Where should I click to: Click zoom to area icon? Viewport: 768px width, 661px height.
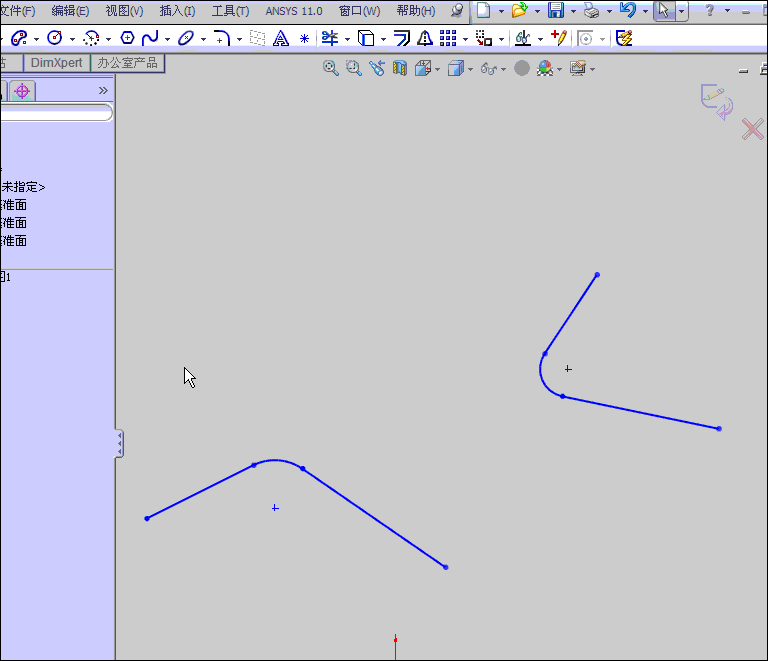(354, 68)
